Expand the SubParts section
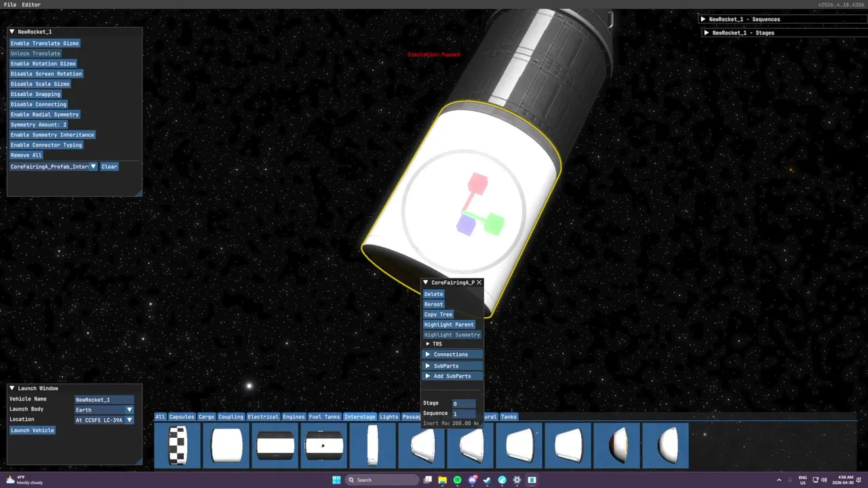Screen dimensions: 868x488 click(452, 366)
